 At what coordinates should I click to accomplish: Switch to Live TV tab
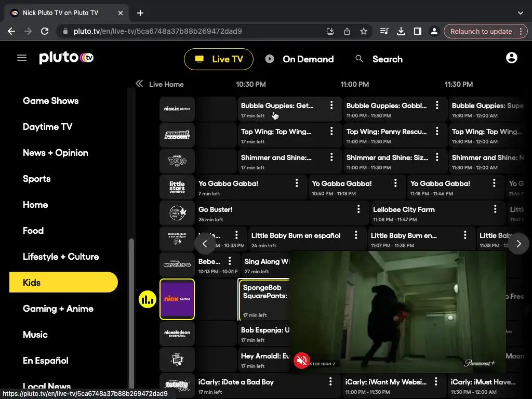point(219,59)
